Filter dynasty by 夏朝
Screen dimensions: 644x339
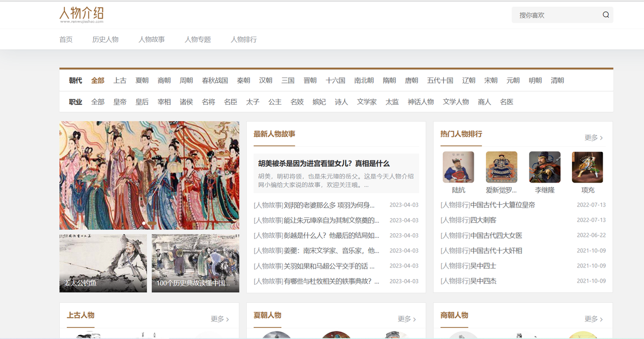pyautogui.click(x=142, y=80)
